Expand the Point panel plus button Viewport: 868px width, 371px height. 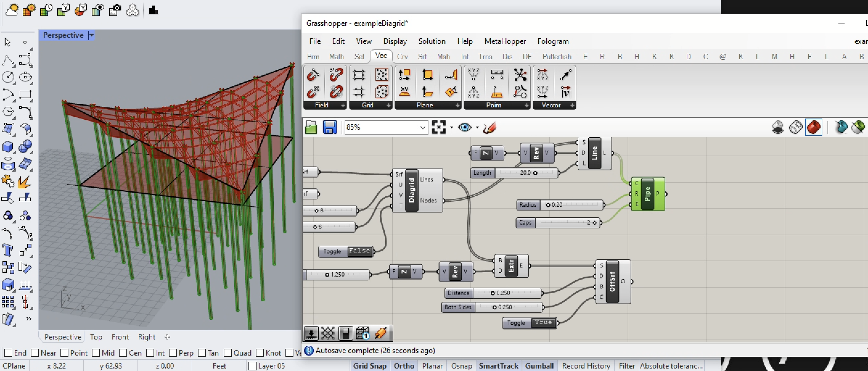[527, 106]
